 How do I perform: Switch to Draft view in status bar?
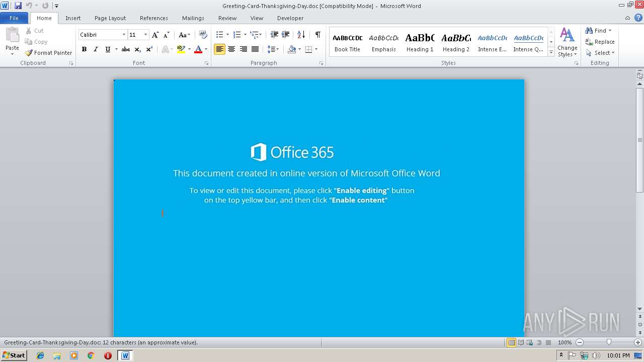[x=547, y=342]
